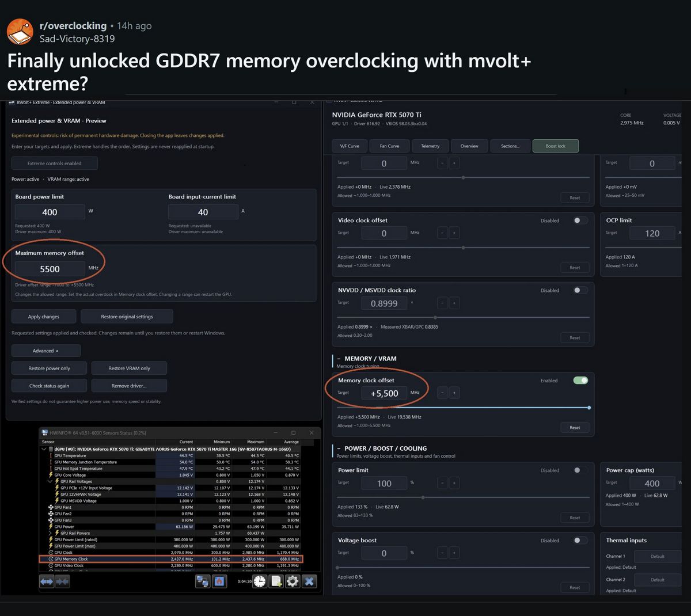Screen dimensions: 691x616
Task: Enable the Video clock offset toggle
Action: point(580,220)
